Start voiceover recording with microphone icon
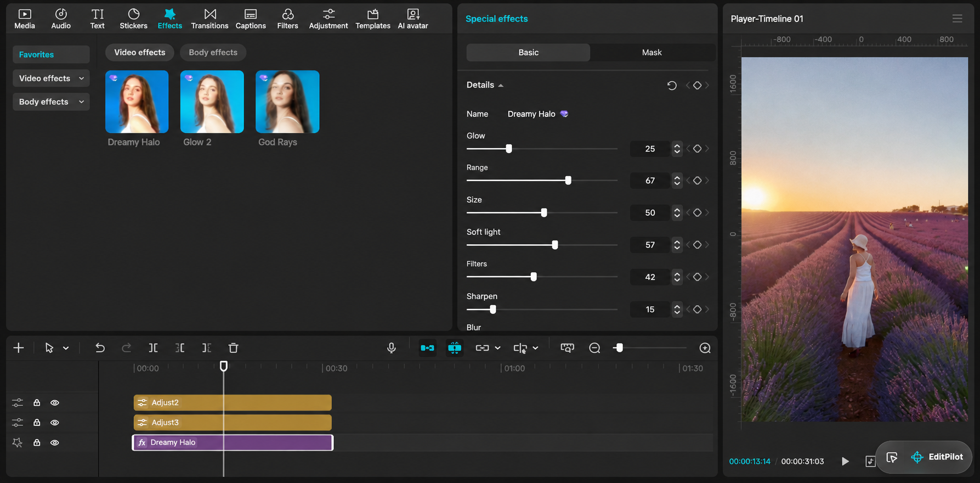Viewport: 980px width, 483px height. click(x=392, y=348)
